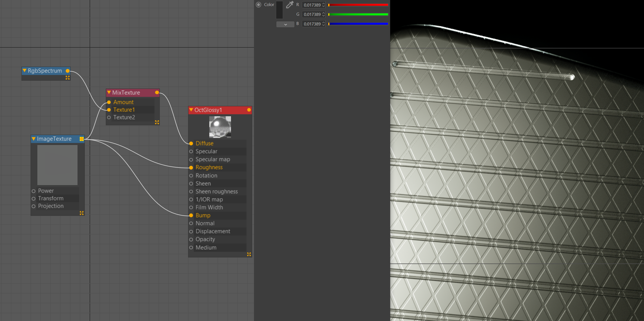Open dropdown below the color swatch

(x=285, y=24)
